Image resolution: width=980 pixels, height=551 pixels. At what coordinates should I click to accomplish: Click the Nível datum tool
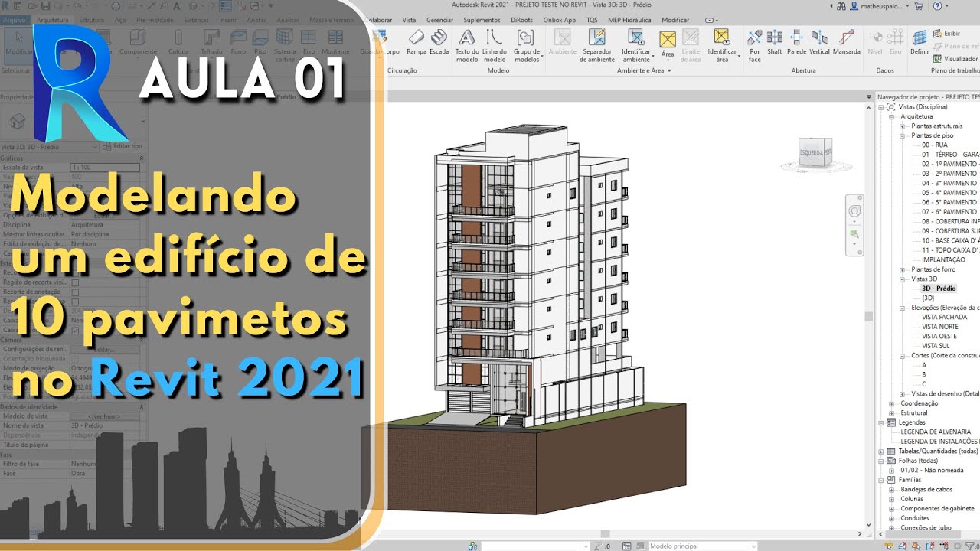click(874, 42)
